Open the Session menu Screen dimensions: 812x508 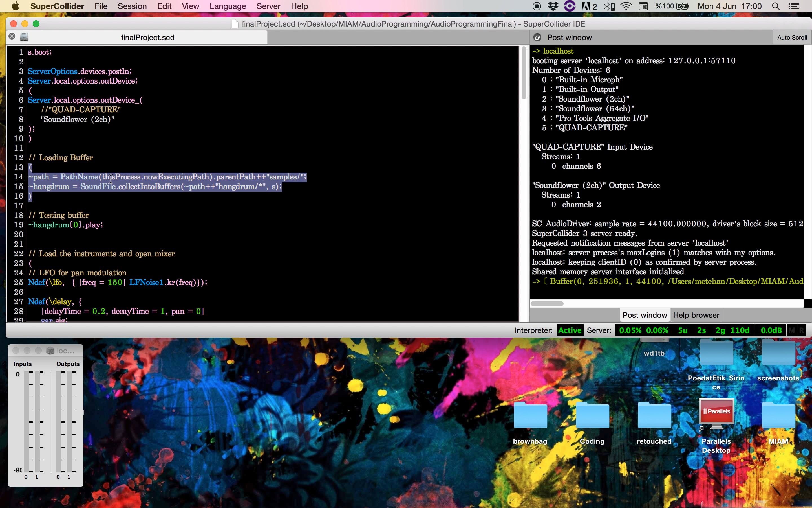pyautogui.click(x=132, y=6)
